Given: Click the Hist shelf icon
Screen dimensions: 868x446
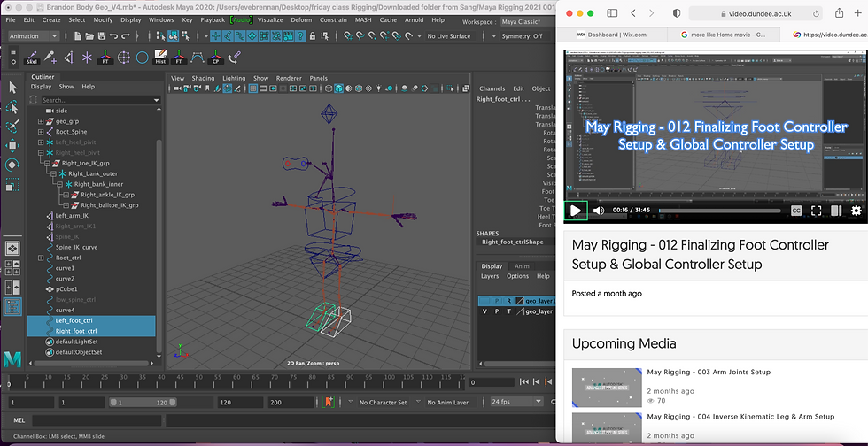Looking at the screenshot, I should pyautogui.click(x=160, y=58).
